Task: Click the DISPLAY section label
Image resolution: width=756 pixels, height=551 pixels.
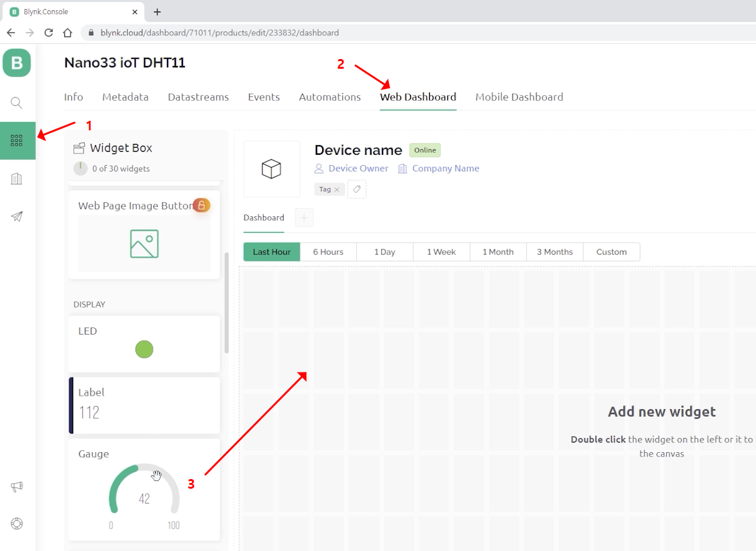Action: pos(89,304)
